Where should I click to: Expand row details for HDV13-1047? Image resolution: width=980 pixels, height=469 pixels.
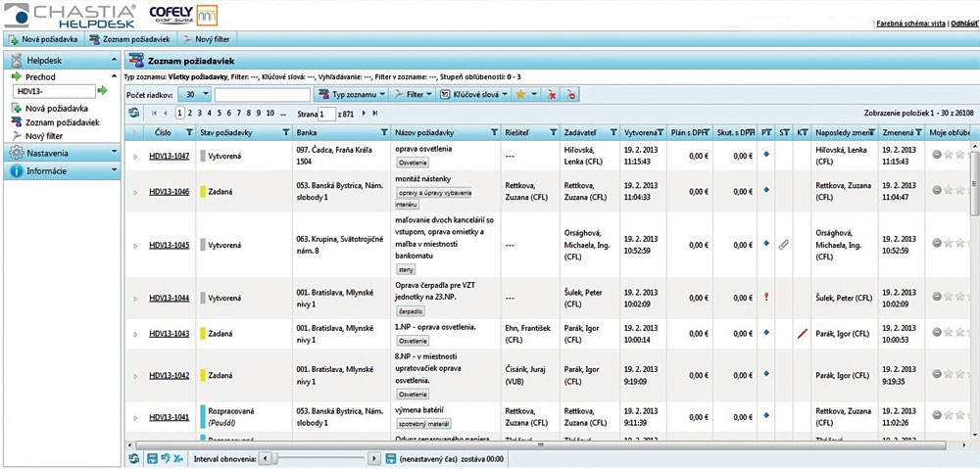point(135,156)
